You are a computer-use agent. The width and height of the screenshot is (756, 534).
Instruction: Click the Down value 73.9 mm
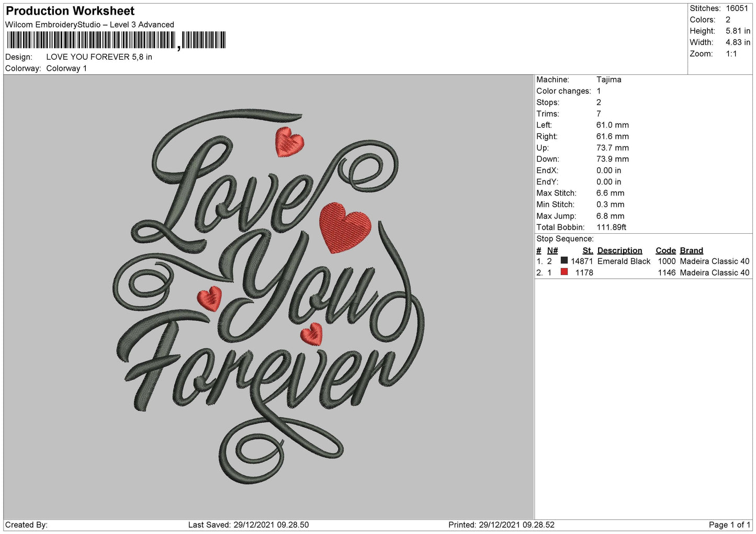pyautogui.click(x=613, y=159)
